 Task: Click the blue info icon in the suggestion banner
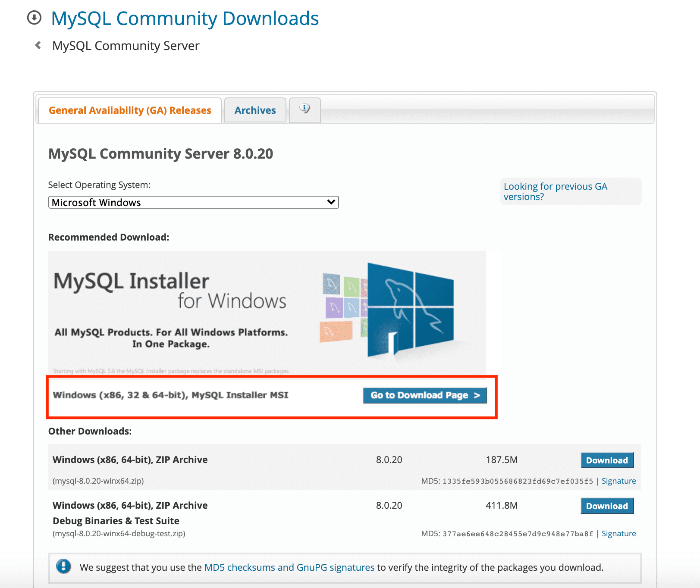pos(64,567)
